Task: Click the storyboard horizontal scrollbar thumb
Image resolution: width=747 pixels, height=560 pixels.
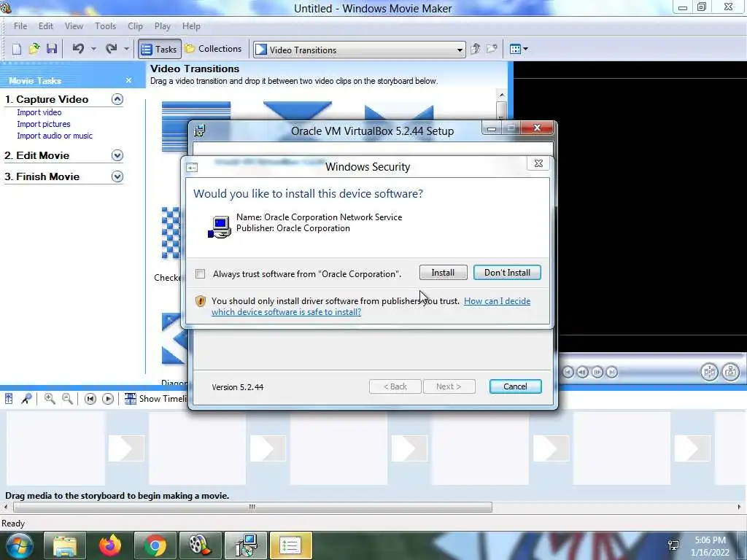Action: 252,507
